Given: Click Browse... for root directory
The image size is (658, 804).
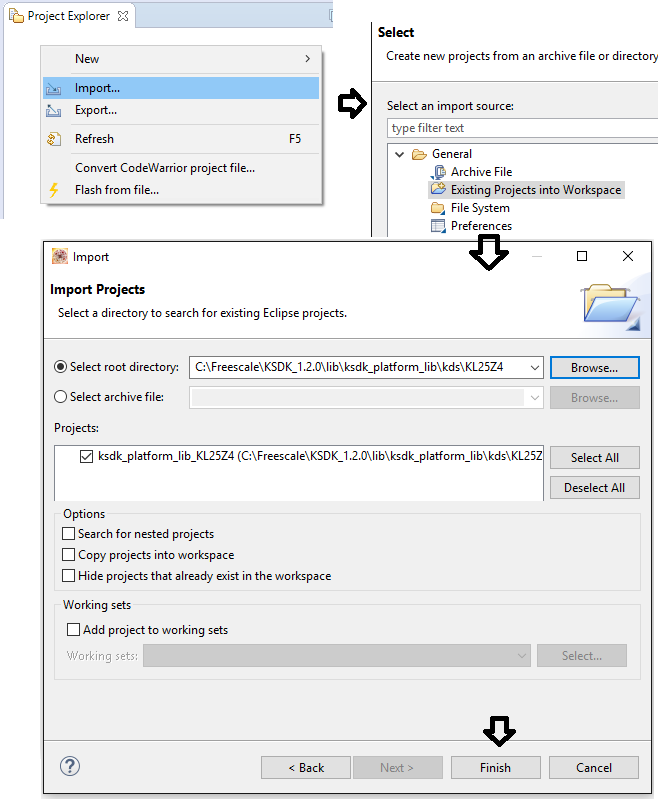Looking at the screenshot, I should (x=594, y=368).
